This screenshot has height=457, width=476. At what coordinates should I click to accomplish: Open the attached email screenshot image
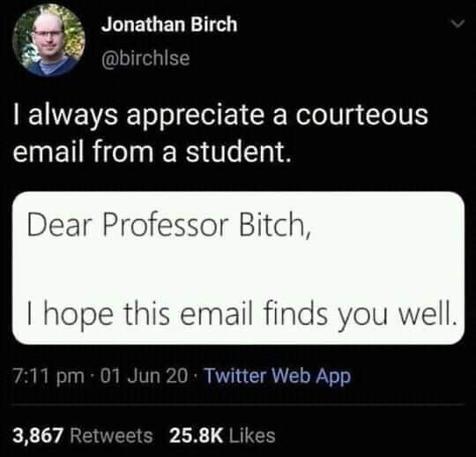click(x=238, y=268)
